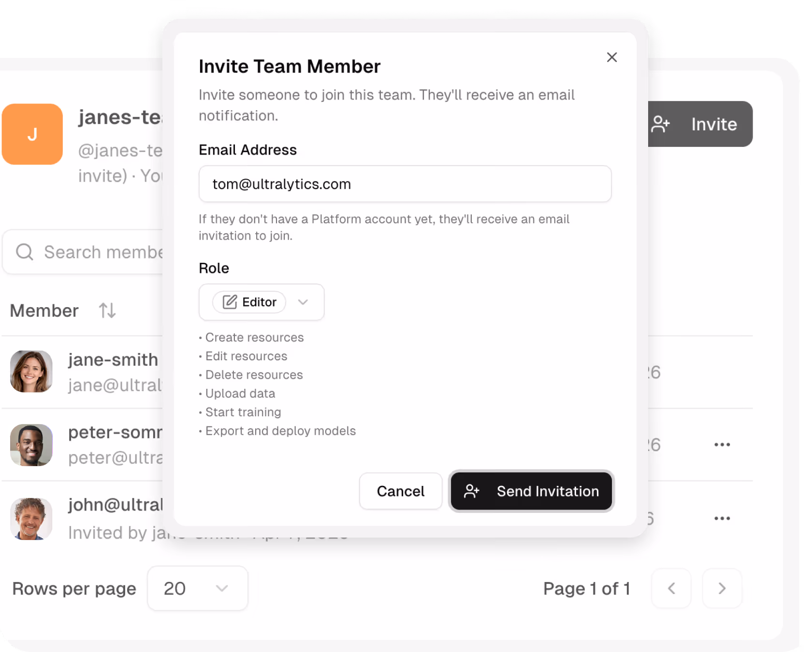
Task: Click the sort arrows next to Member column
Action: pos(107,311)
